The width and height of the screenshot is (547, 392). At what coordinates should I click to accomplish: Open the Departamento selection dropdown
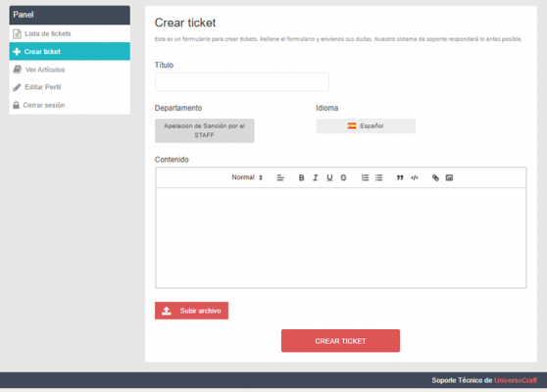pos(205,130)
